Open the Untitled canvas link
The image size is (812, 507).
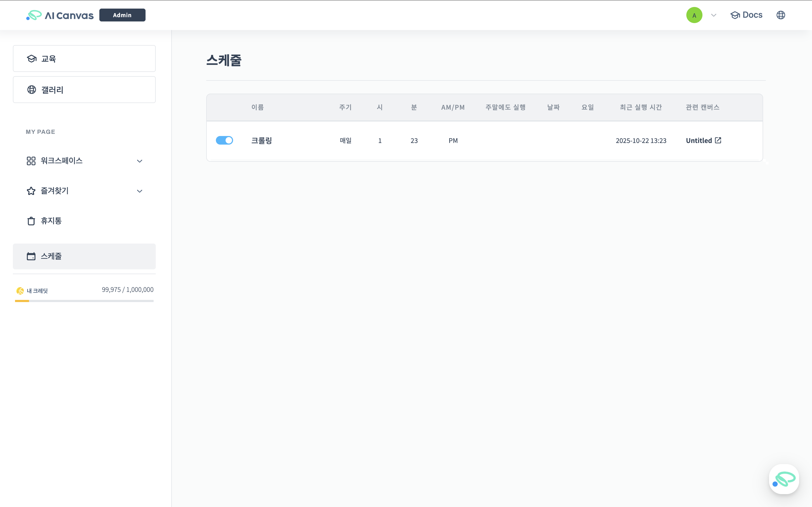(x=699, y=141)
